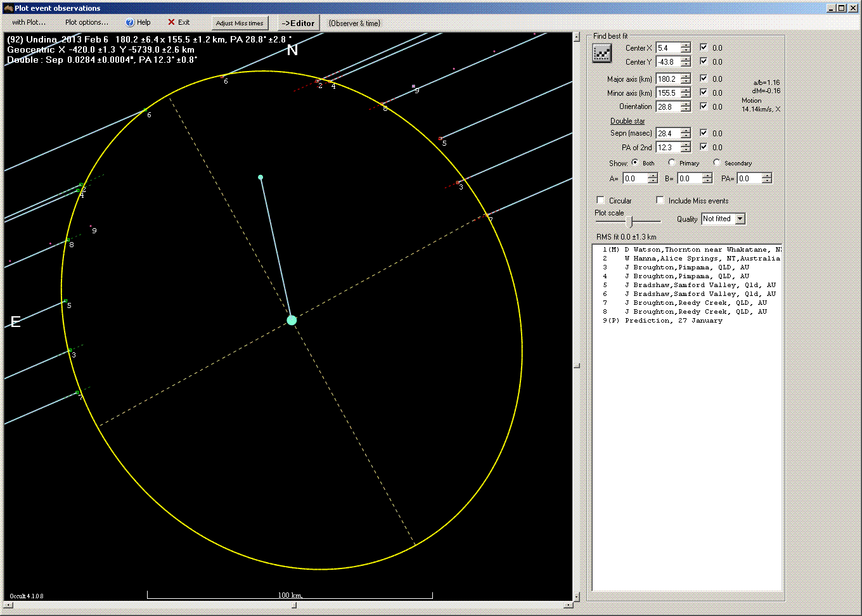Click into the Major axis (km) field

pos(668,79)
